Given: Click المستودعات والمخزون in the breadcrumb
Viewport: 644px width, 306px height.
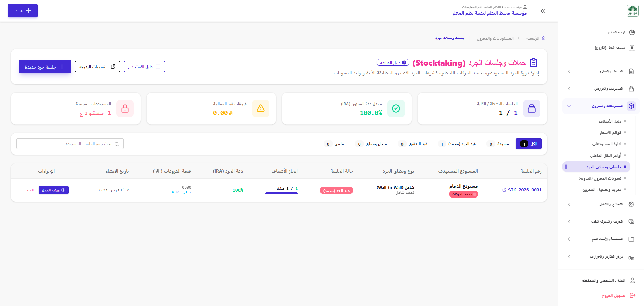Looking at the screenshot, I should click(x=495, y=38).
